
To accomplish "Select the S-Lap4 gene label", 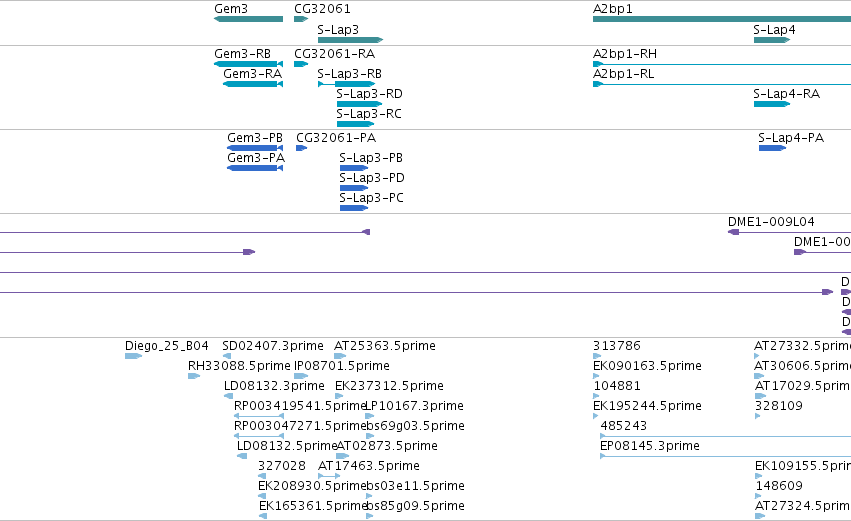I will coord(774,30).
